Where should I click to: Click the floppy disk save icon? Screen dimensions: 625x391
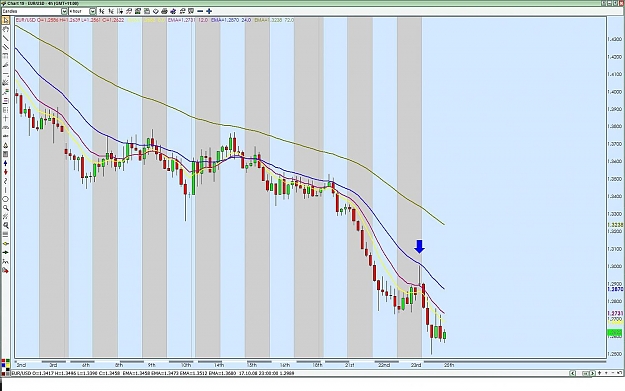tap(147, 11)
